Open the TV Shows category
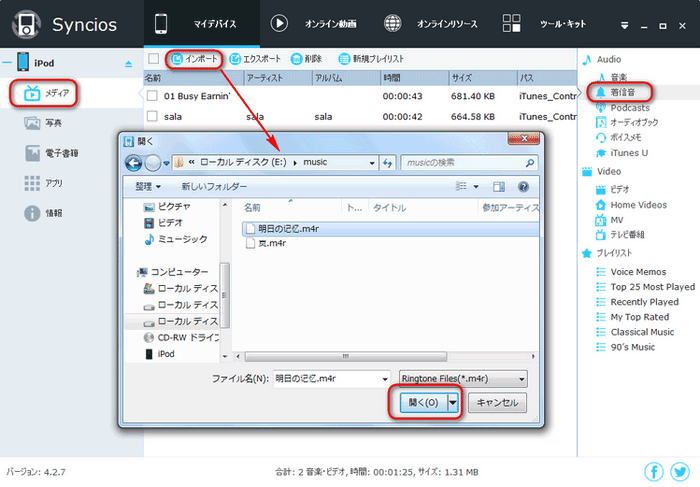Screen dimensions: 700x487 (621, 234)
